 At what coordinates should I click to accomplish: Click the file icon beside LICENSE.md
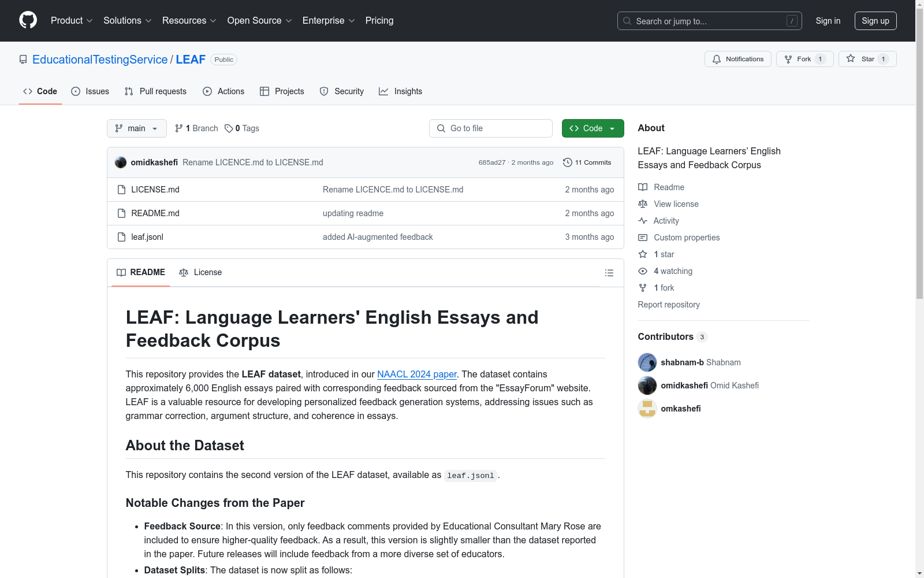(121, 190)
